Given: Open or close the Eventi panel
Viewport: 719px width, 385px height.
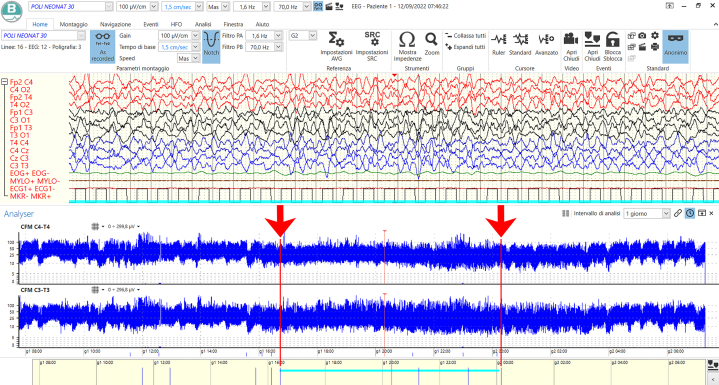Looking at the screenshot, I should (x=592, y=47).
